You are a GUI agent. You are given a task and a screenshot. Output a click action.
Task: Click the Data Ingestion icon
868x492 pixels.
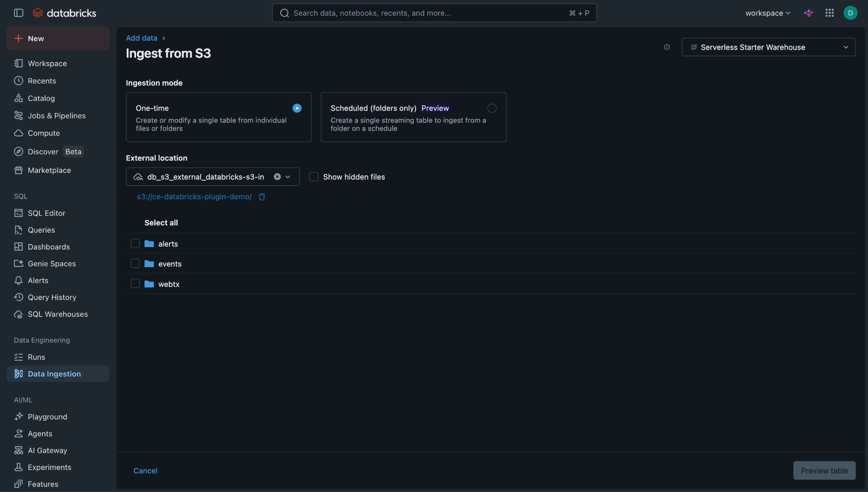pyautogui.click(x=18, y=374)
